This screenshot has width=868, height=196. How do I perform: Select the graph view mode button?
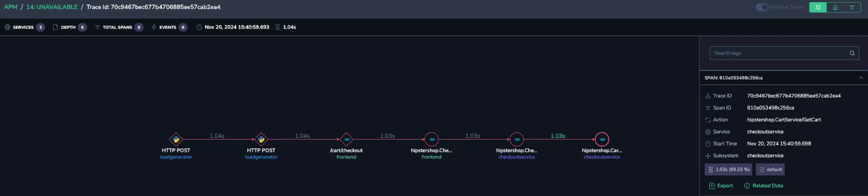[x=818, y=7]
